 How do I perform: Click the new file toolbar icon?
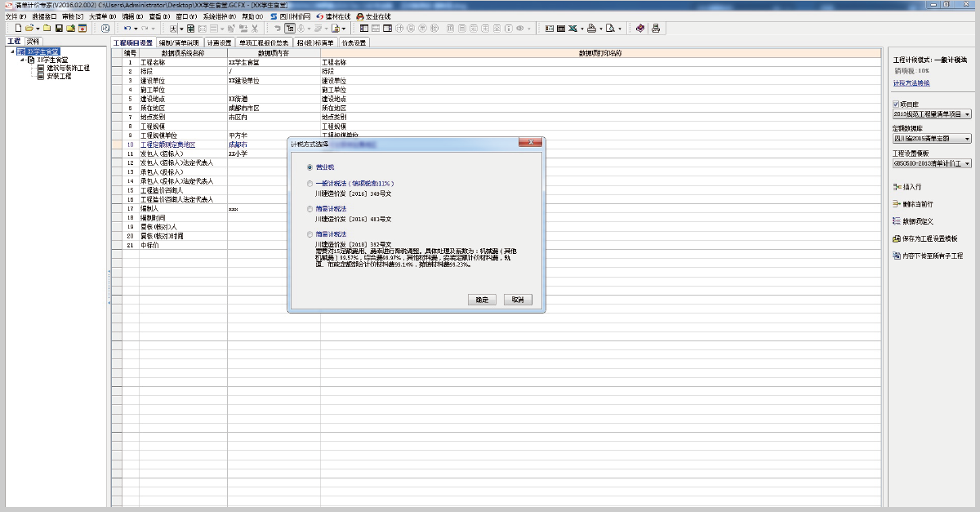pos(19,28)
